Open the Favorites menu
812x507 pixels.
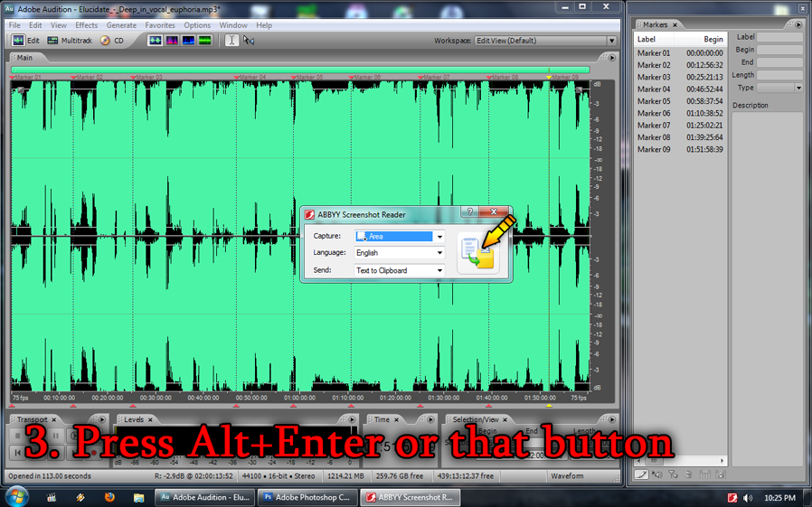(x=160, y=25)
